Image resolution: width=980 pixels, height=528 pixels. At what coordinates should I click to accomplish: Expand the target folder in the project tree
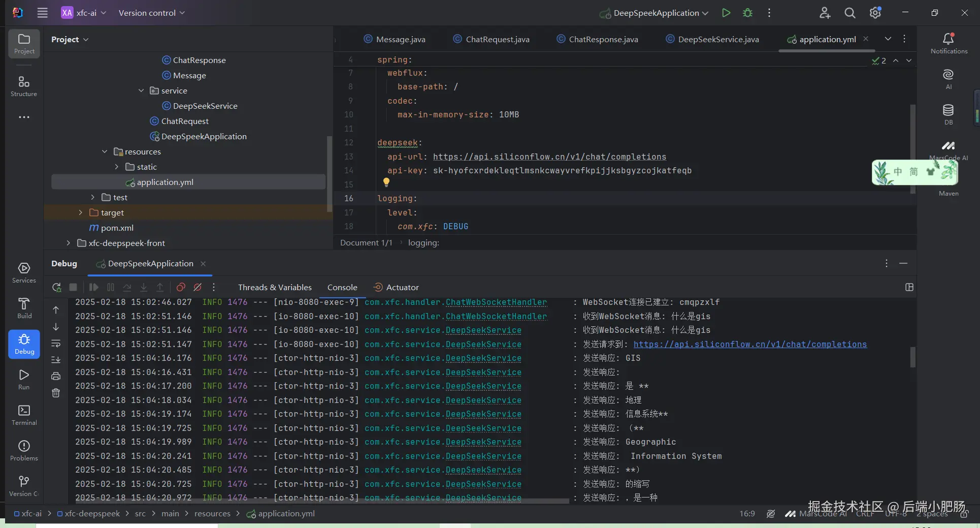[80, 212]
